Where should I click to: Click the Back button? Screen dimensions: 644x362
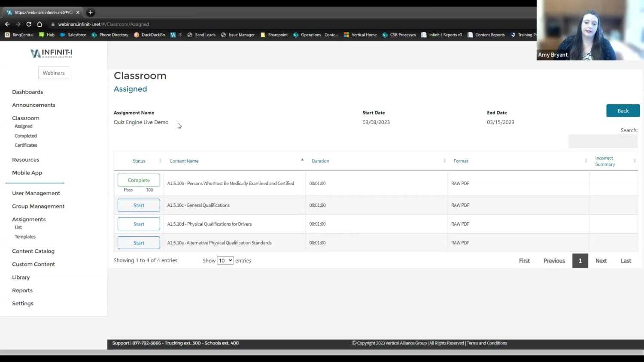(623, 110)
